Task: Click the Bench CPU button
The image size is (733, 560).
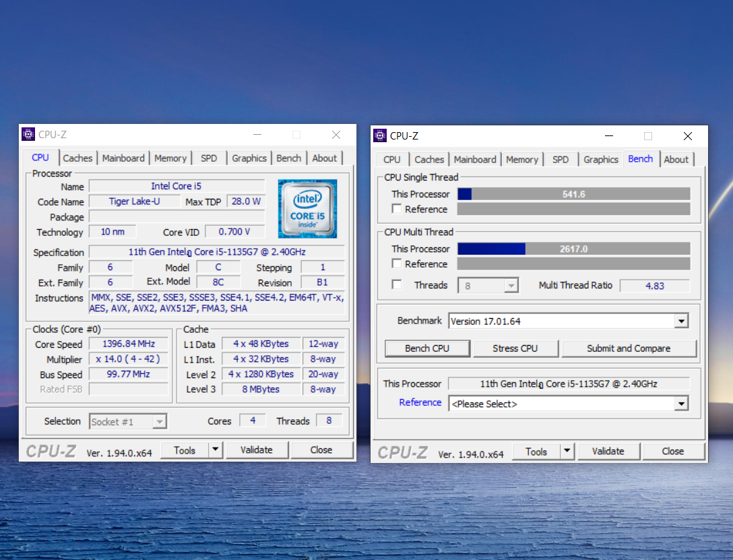Action: pos(427,348)
